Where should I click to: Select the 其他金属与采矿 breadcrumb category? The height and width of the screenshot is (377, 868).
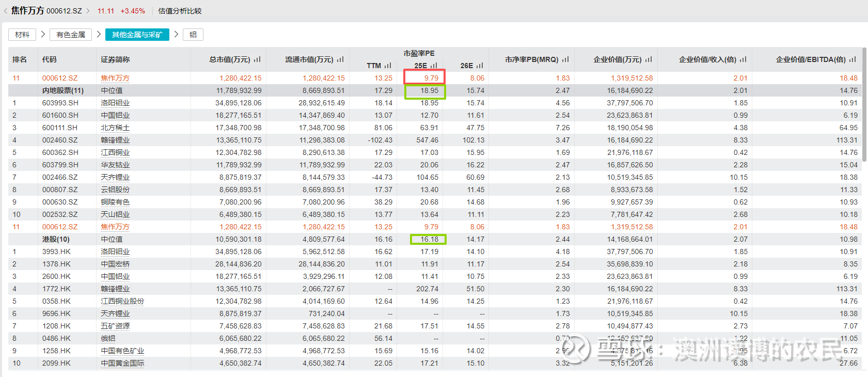click(137, 35)
